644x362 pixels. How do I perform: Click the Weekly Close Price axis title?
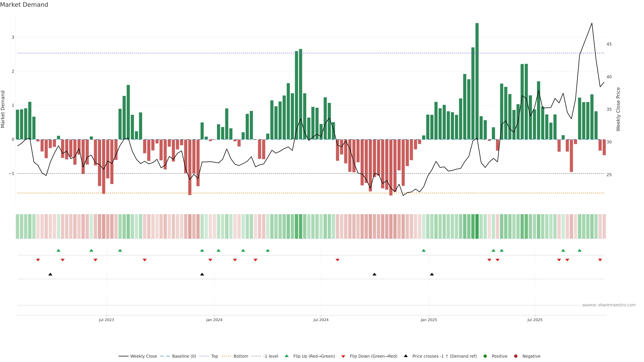tap(618, 109)
